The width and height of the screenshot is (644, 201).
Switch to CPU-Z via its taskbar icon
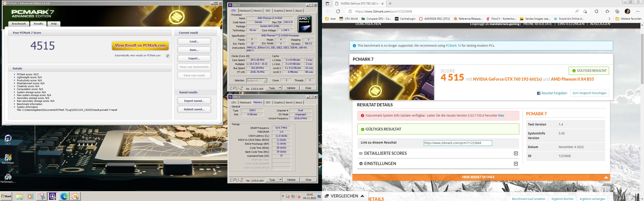point(53,196)
